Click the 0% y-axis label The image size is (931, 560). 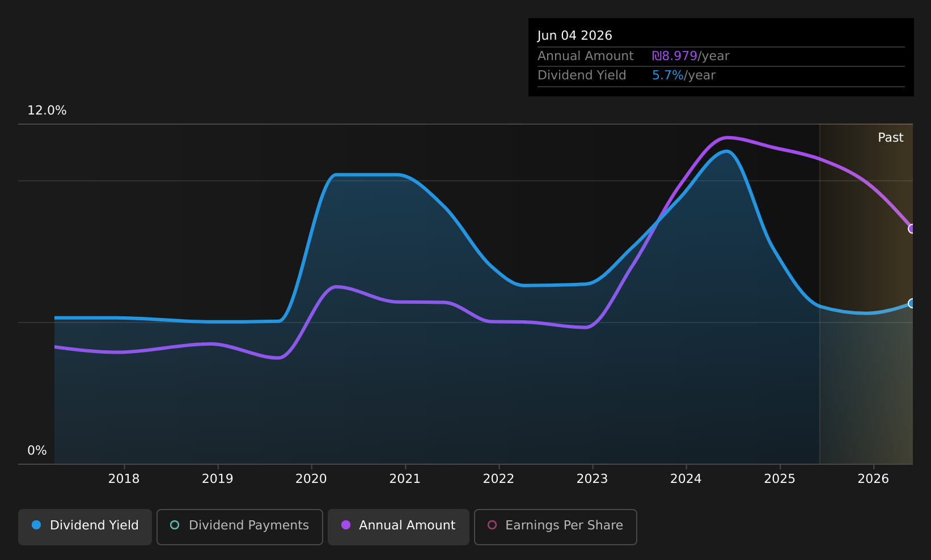(x=37, y=451)
